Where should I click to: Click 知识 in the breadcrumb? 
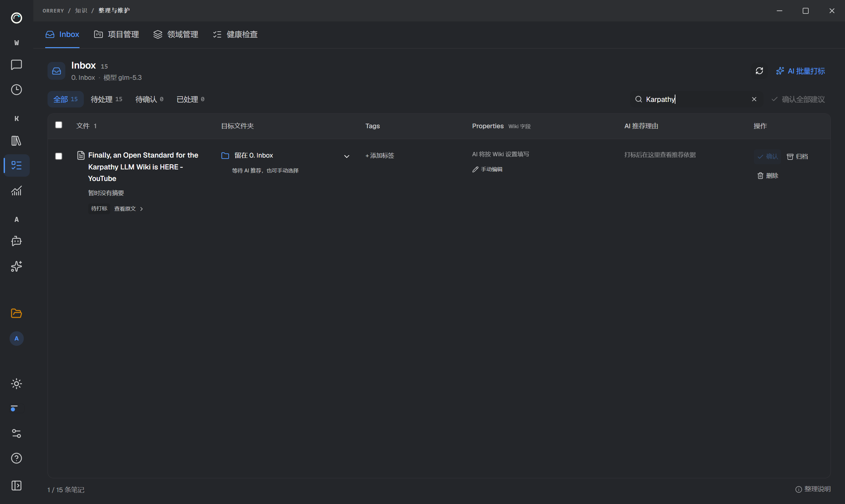81,11
